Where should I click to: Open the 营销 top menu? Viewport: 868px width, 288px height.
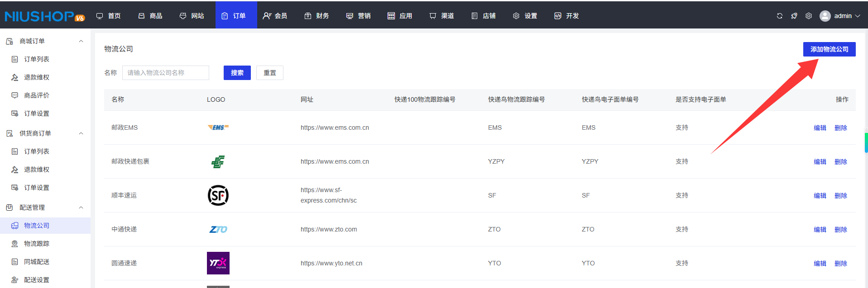pos(359,16)
